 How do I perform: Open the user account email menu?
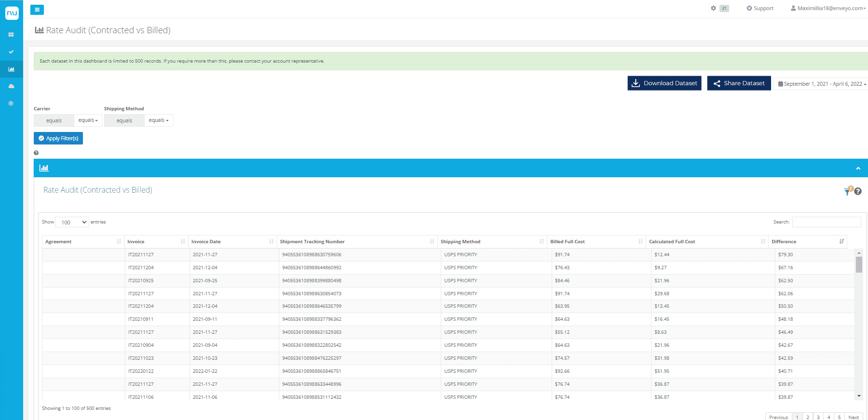click(x=828, y=8)
